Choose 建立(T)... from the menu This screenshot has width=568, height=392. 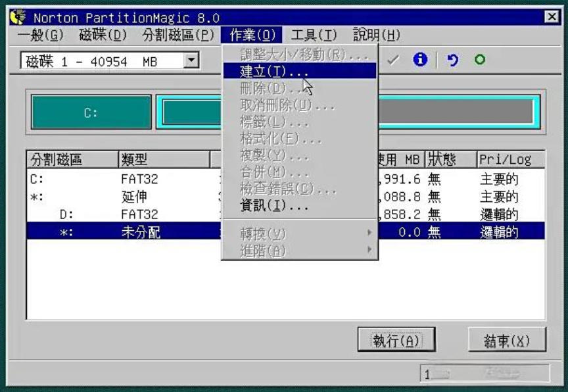pos(300,71)
